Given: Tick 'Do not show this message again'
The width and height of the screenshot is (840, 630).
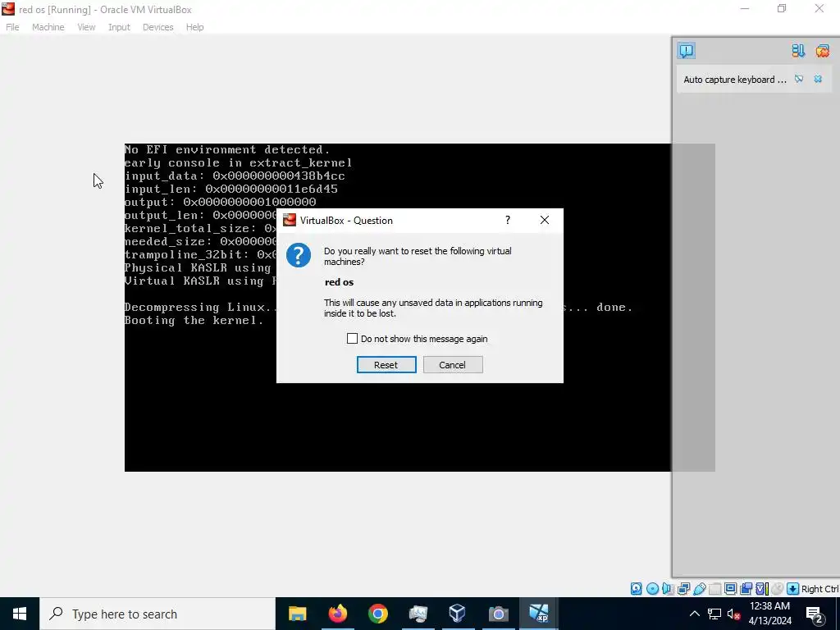Looking at the screenshot, I should pos(352,339).
